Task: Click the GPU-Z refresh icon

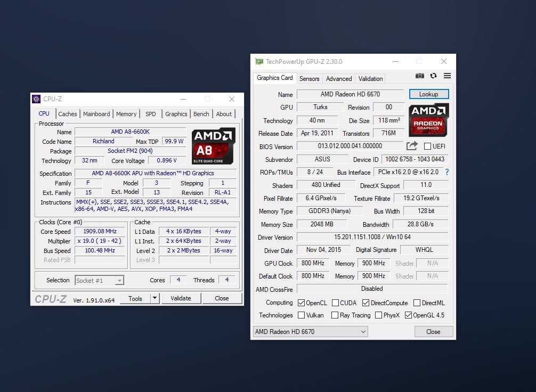Action: [x=434, y=76]
